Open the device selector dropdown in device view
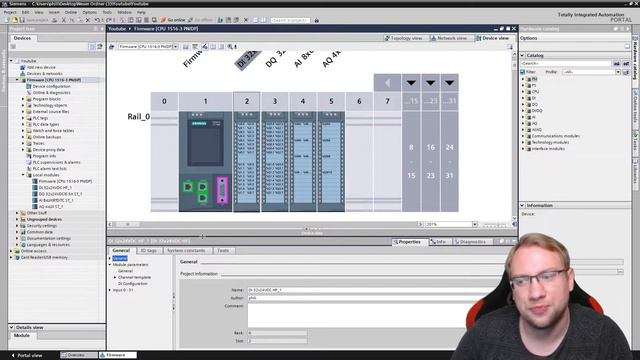This screenshot has height=360, width=640. [x=176, y=47]
